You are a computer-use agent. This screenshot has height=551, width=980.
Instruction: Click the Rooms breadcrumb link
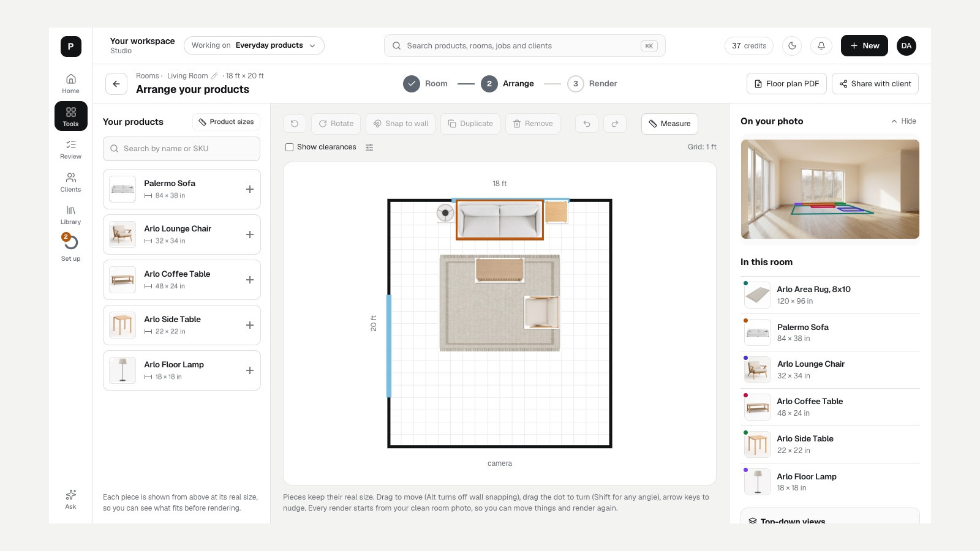[x=148, y=76]
